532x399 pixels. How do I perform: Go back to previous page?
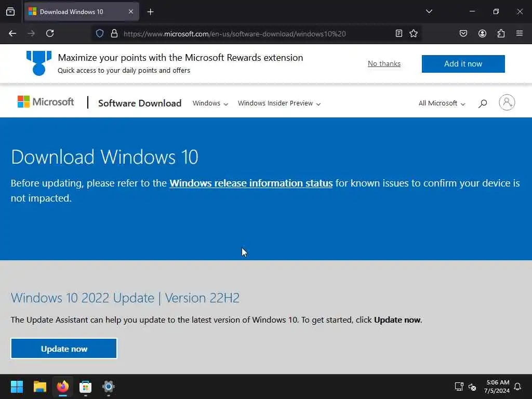pos(12,33)
